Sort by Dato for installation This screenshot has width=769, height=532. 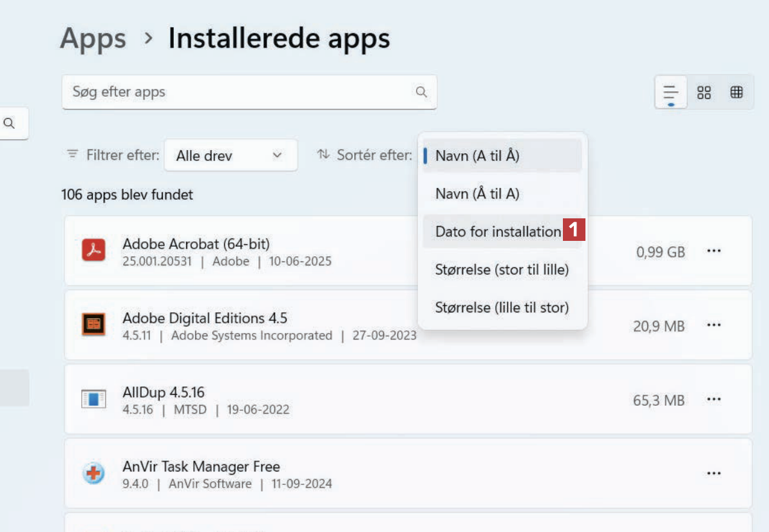pyautogui.click(x=497, y=232)
